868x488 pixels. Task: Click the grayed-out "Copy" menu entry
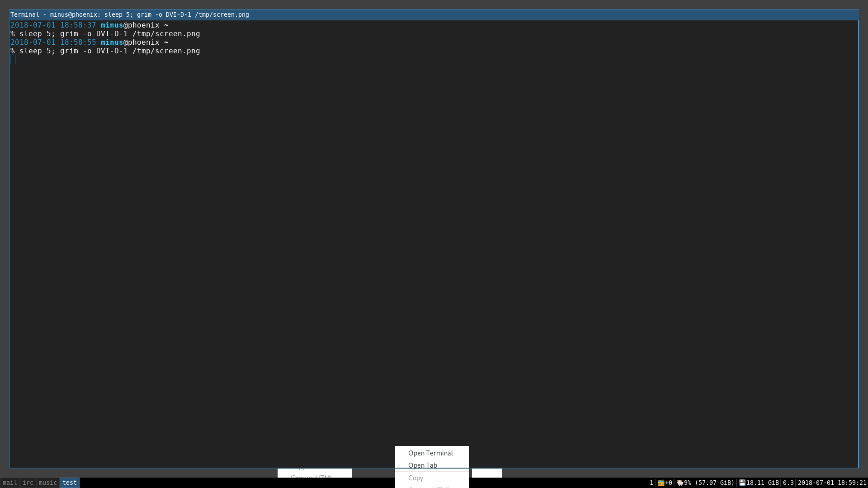point(415,478)
